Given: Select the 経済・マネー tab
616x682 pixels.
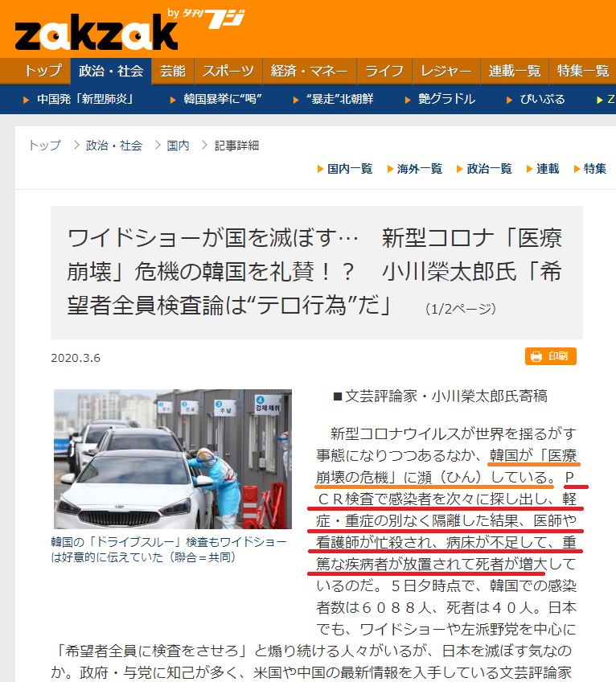Looking at the screenshot, I should (x=310, y=71).
